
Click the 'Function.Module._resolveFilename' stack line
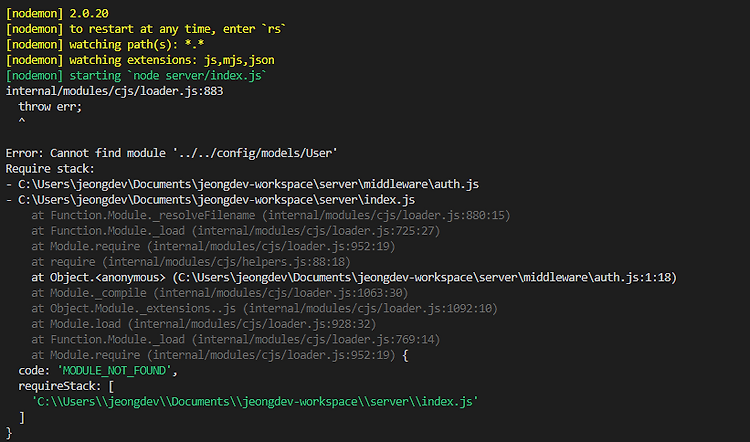point(271,215)
